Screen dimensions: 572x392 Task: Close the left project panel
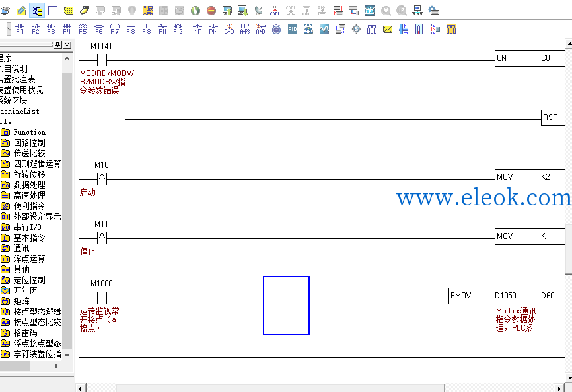coord(67,45)
